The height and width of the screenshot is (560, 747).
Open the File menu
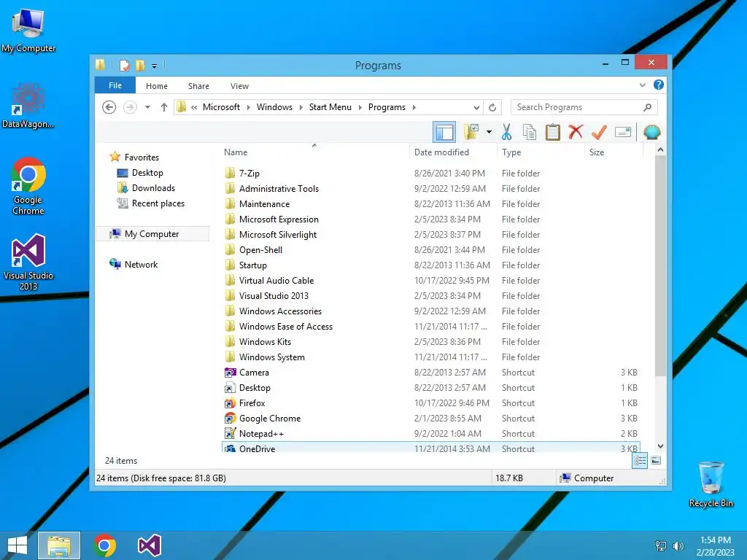point(115,85)
